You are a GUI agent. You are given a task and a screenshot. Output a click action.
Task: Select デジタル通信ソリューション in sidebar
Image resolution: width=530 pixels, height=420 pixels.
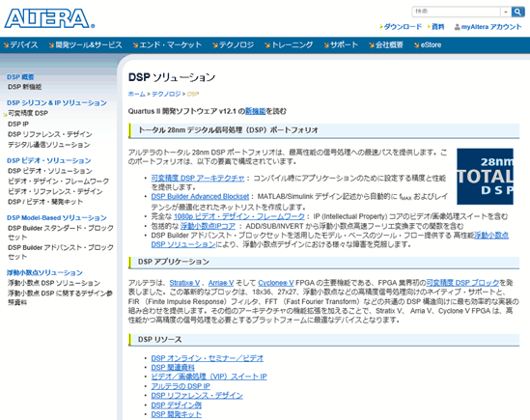click(48, 145)
